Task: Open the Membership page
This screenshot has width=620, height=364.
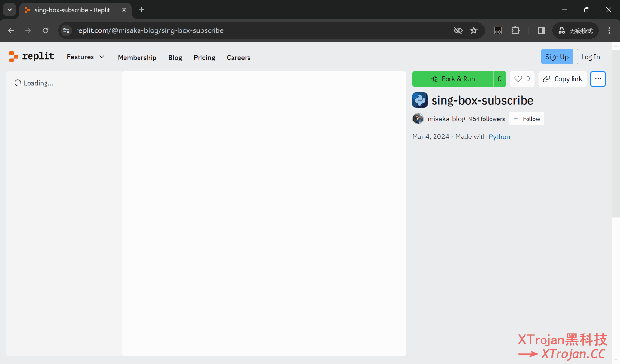Action: [137, 57]
